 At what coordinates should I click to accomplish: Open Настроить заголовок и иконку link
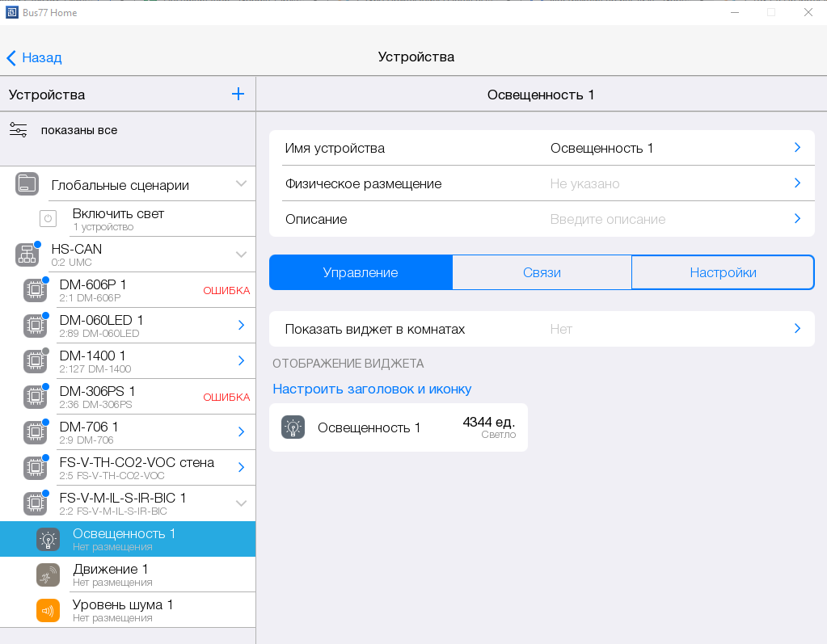[372, 389]
